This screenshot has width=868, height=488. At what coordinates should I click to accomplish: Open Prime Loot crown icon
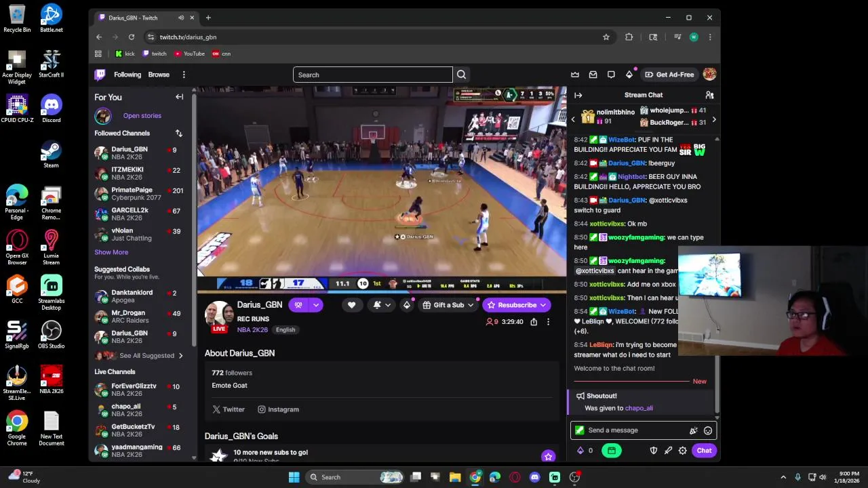575,75
